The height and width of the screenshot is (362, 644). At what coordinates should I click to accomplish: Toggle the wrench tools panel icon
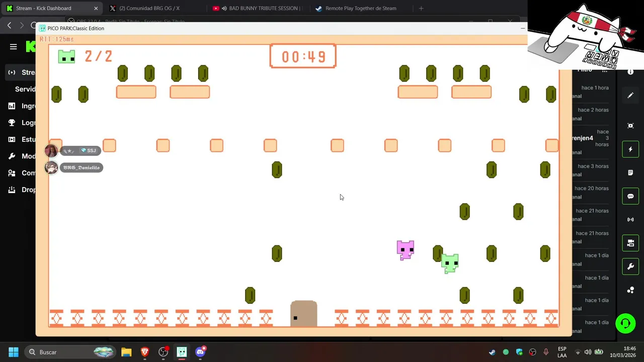click(x=630, y=266)
